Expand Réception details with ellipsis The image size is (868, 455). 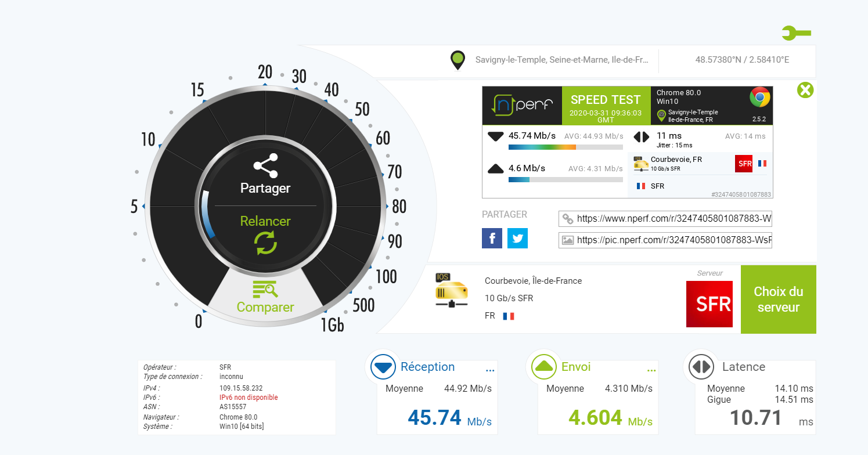pyautogui.click(x=489, y=370)
